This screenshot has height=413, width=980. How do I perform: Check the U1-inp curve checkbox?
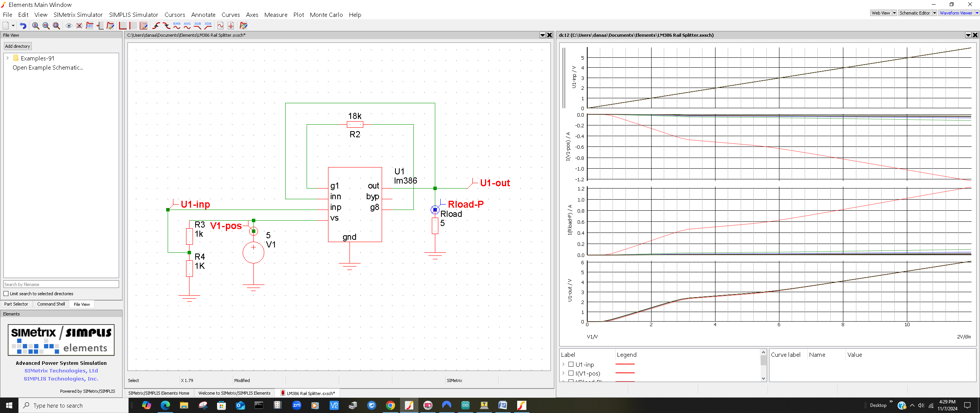tap(571, 364)
